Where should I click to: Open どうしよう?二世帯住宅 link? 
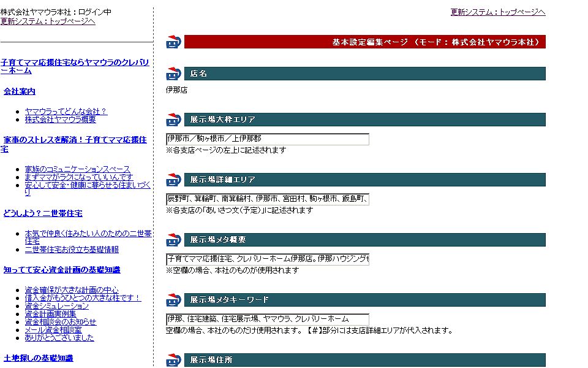(43, 213)
